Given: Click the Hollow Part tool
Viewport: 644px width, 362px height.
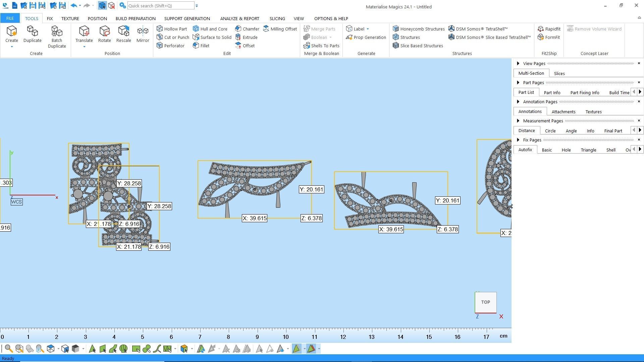Looking at the screenshot, I should click(x=172, y=29).
